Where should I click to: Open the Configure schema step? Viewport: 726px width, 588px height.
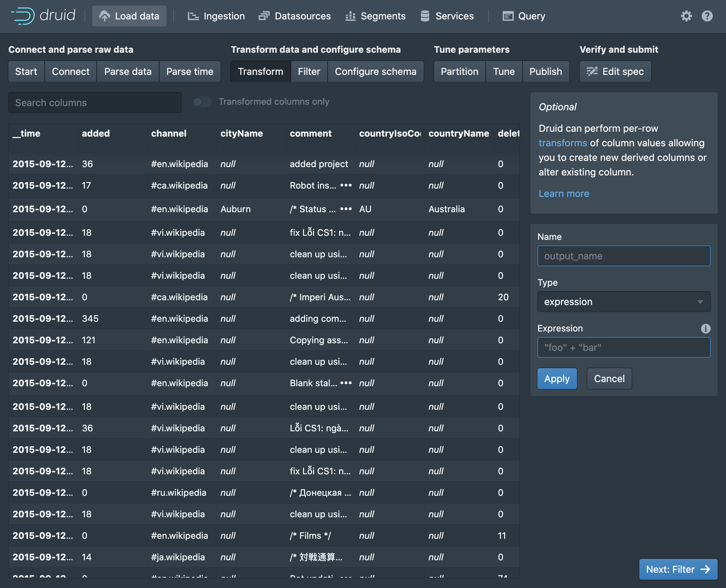375,71
